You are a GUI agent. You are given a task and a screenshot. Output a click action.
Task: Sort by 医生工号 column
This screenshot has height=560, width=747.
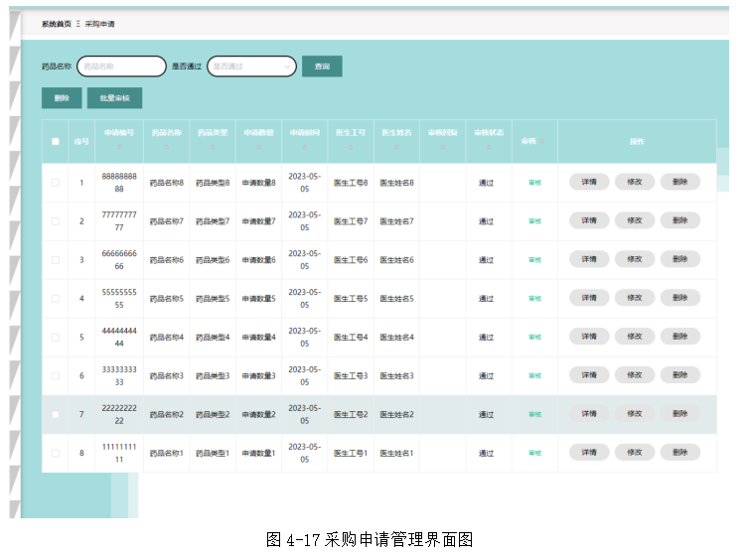tap(351, 148)
